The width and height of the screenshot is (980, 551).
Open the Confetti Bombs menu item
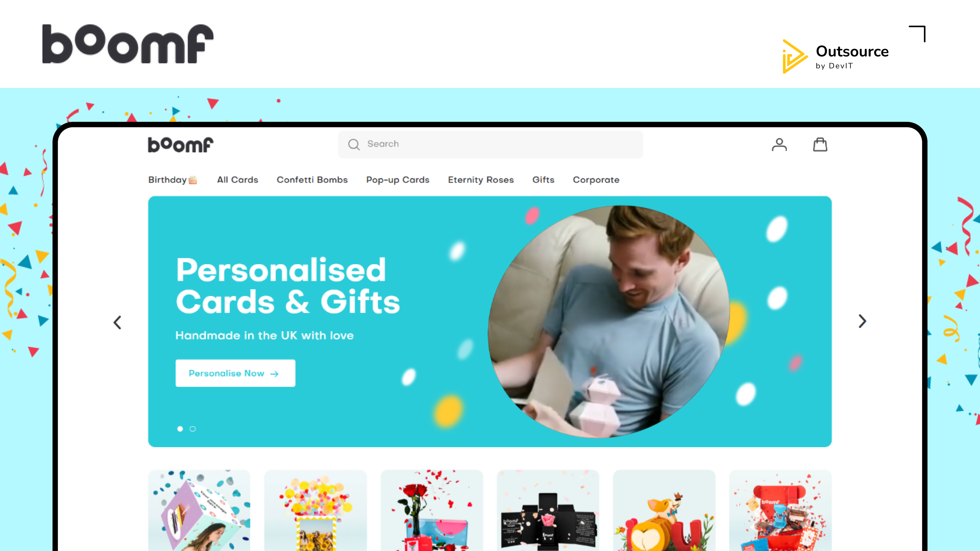pyautogui.click(x=312, y=180)
